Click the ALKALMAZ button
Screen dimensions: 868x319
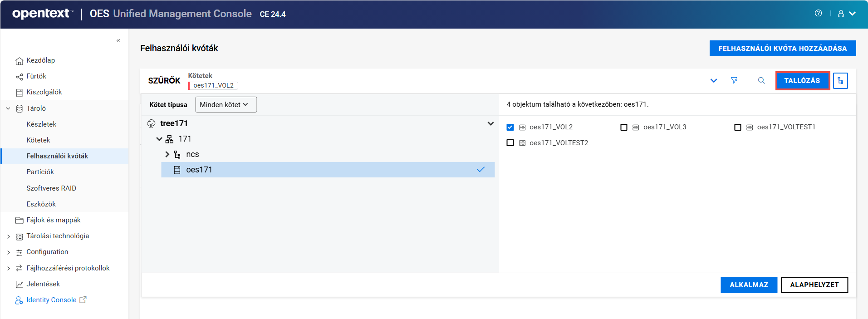pyautogui.click(x=749, y=285)
